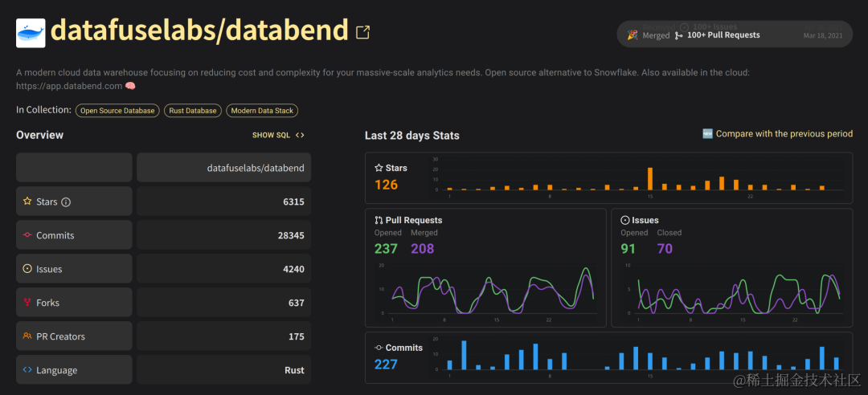Click the NEW badge icon before Compare link

707,134
